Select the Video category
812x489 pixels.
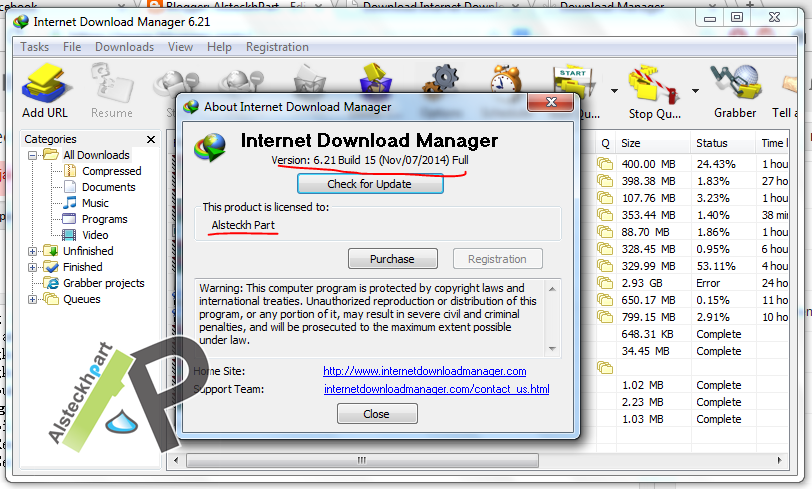click(95, 235)
